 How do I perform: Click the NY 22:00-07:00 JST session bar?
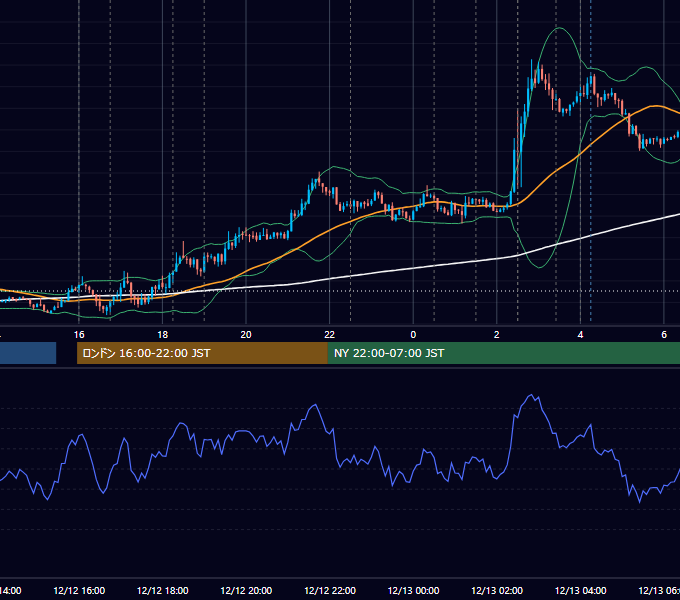(x=503, y=353)
